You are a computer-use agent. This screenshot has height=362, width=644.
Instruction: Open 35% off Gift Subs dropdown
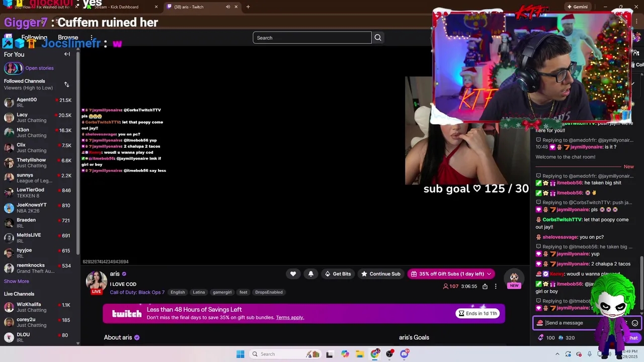point(451,274)
